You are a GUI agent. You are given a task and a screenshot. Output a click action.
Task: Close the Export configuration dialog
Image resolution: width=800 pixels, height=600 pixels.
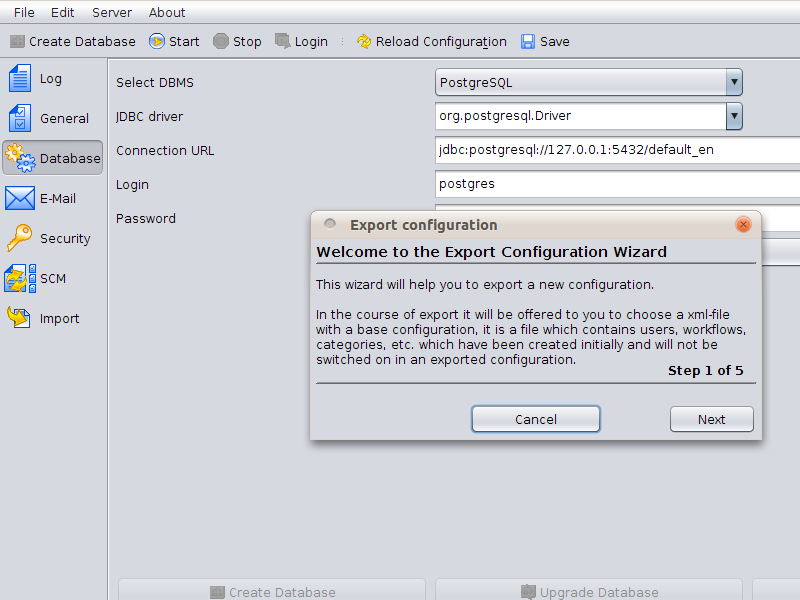click(x=743, y=224)
